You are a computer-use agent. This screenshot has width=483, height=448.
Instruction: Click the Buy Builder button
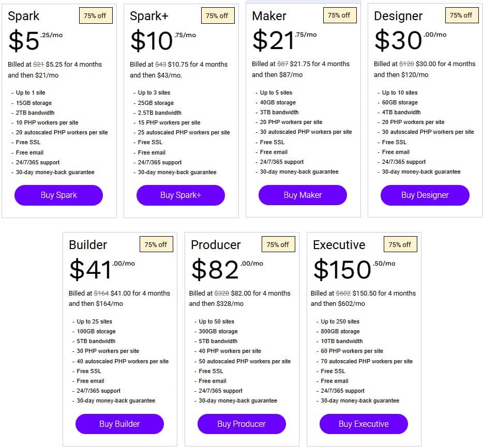119,424
